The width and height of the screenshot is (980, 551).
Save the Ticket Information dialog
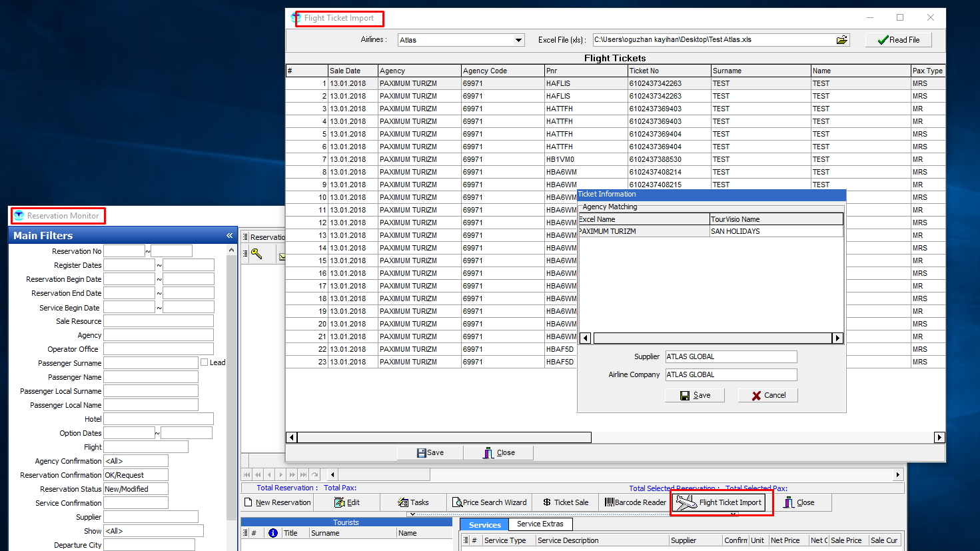tap(694, 395)
